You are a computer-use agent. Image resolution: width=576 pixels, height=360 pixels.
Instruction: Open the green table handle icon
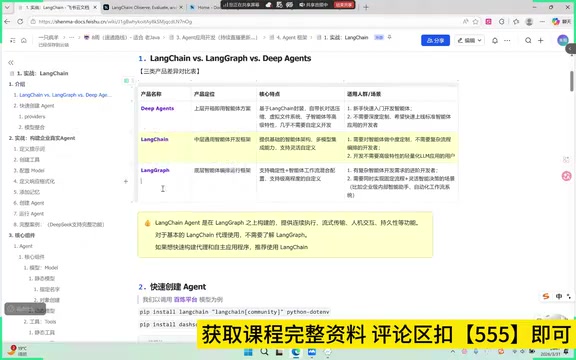[126, 80]
